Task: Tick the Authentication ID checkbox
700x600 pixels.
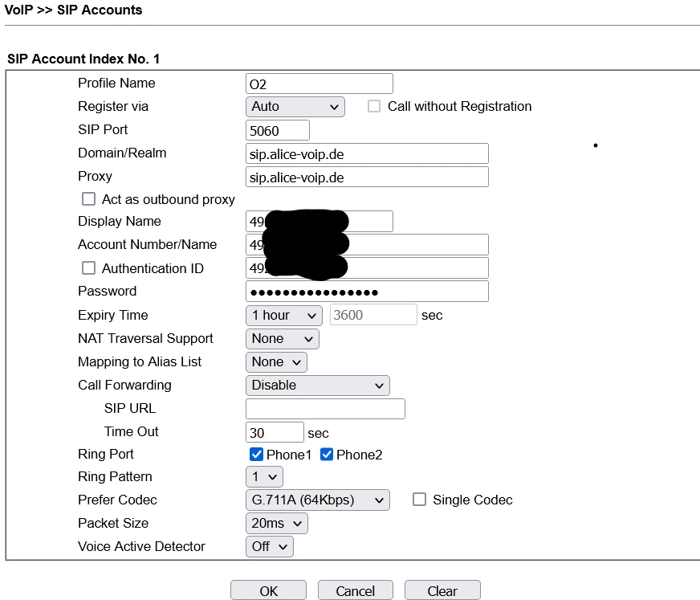Action: (x=88, y=268)
